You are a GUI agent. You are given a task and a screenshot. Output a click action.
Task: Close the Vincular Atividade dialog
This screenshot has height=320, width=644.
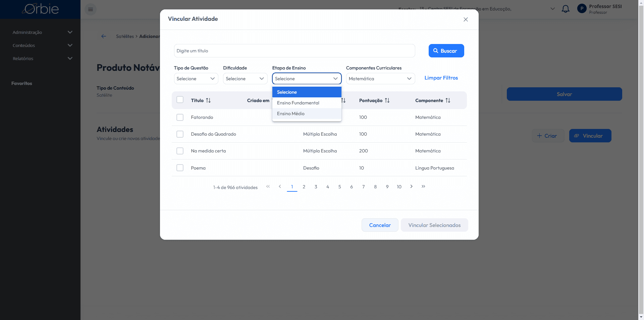click(466, 19)
